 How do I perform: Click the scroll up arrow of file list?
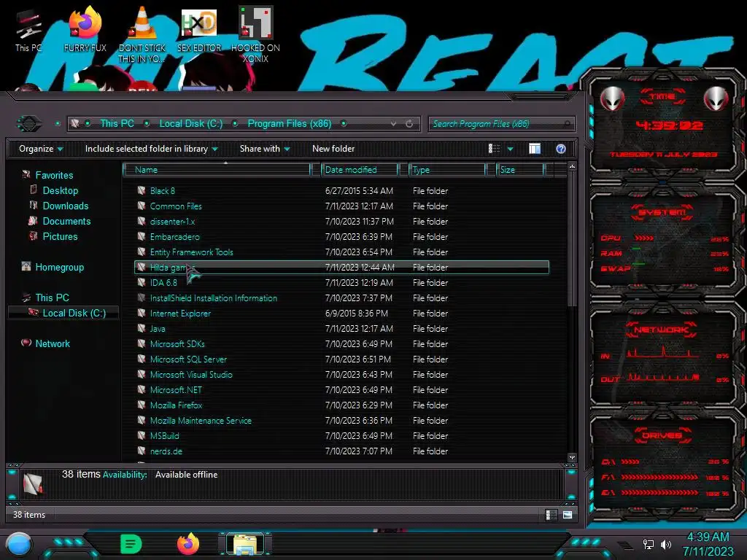tap(572, 167)
